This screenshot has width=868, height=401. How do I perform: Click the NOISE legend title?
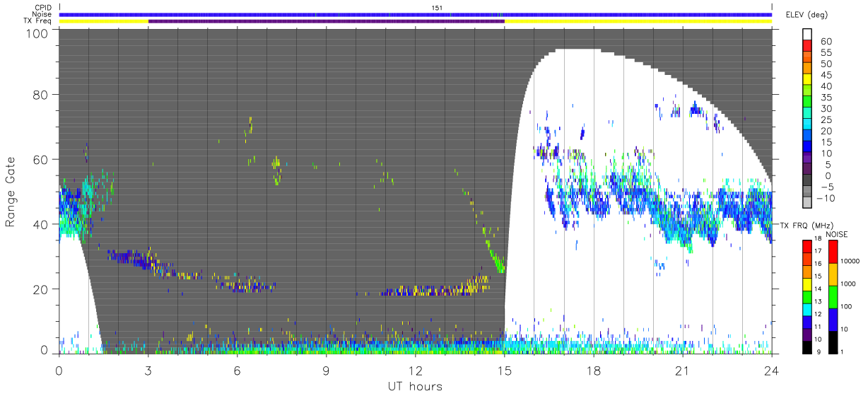837,234
